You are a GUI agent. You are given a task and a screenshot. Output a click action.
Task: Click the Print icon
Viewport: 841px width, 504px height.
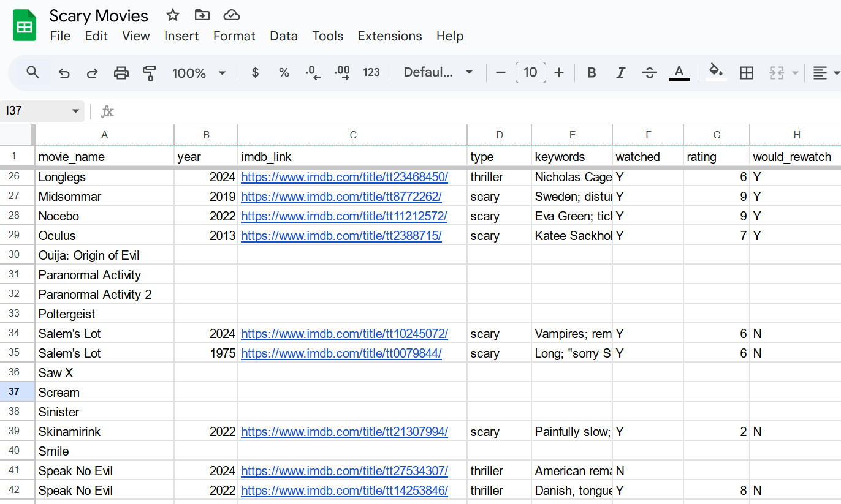[121, 73]
